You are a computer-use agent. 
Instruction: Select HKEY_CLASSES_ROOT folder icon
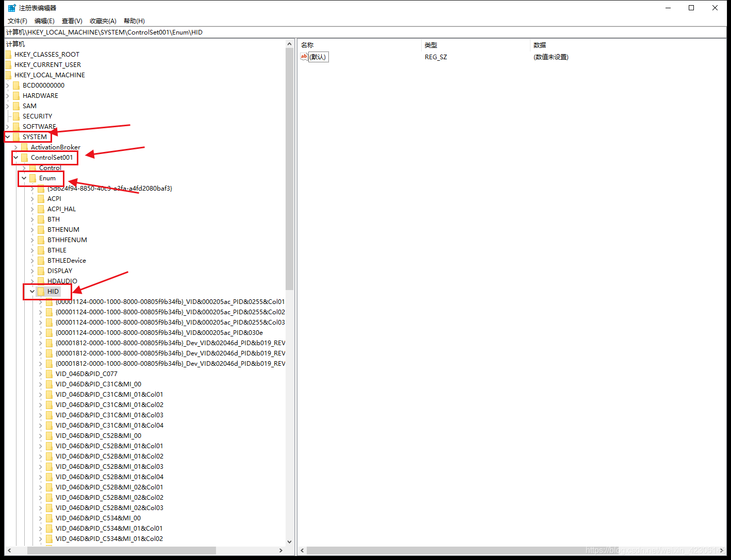pos(8,54)
